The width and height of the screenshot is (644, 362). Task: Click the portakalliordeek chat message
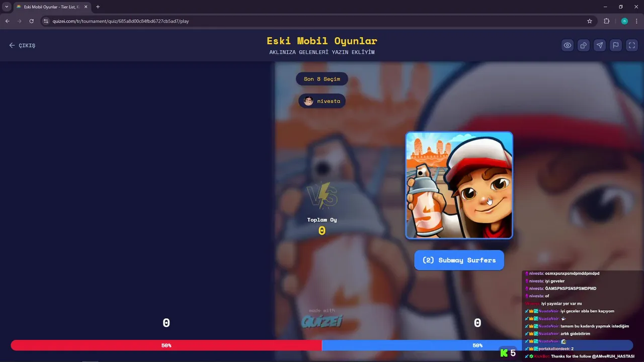point(549,349)
